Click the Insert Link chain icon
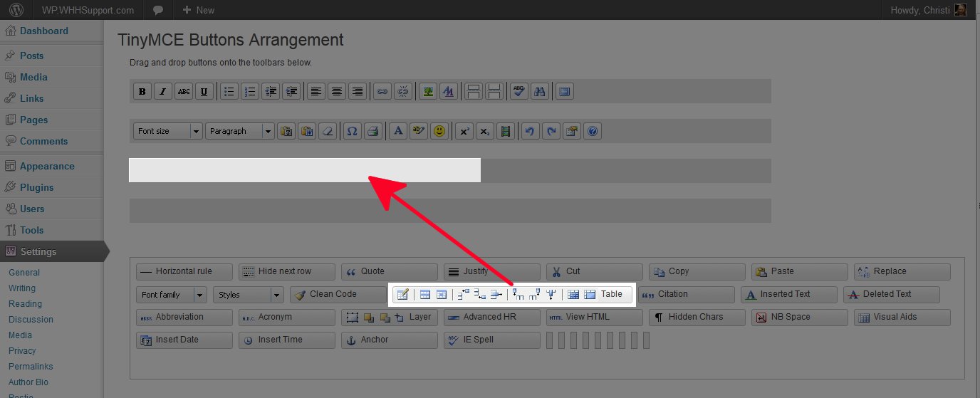The image size is (980, 398). pyautogui.click(x=382, y=91)
